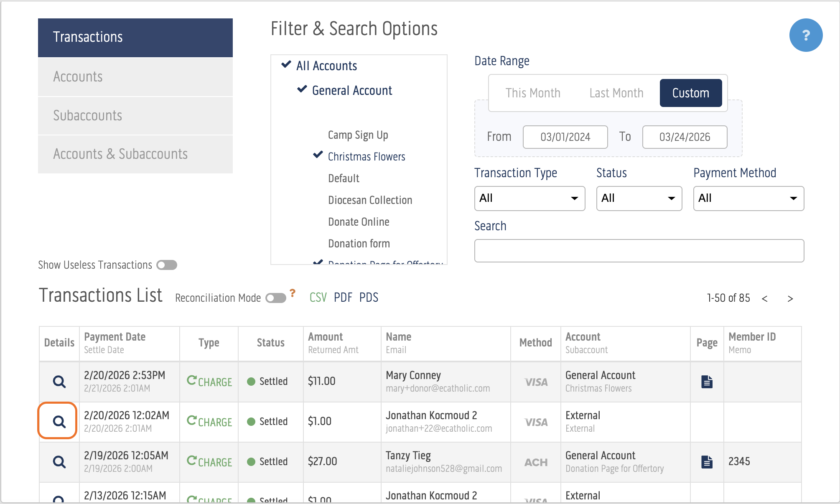The height and width of the screenshot is (504, 840).
Task: Export transactions as CSV
Action: click(318, 298)
